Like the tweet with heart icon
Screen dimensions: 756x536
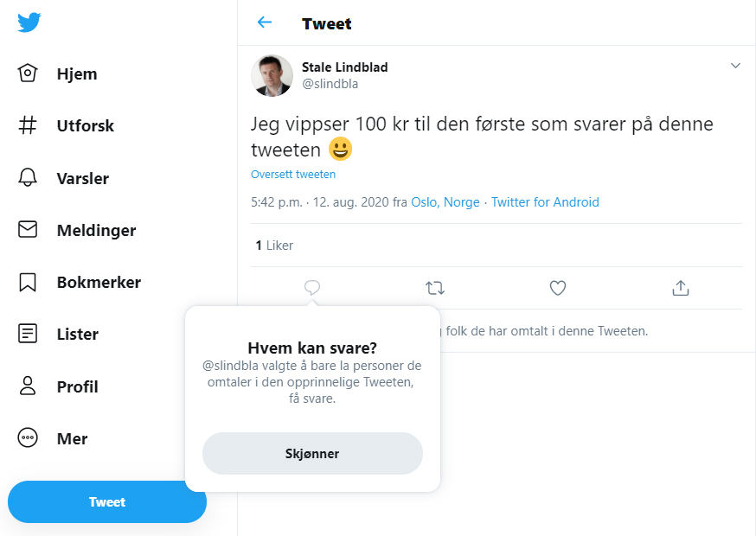[x=558, y=288]
